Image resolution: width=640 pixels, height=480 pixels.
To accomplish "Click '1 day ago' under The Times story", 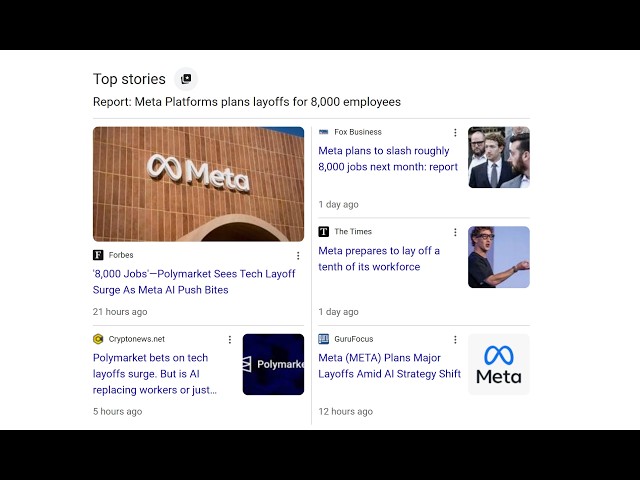I will 338,312.
